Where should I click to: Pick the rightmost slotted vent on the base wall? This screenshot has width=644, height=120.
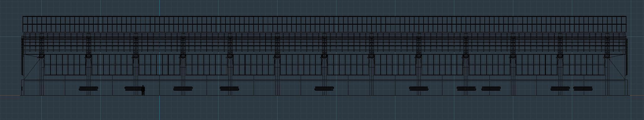coord(583,89)
